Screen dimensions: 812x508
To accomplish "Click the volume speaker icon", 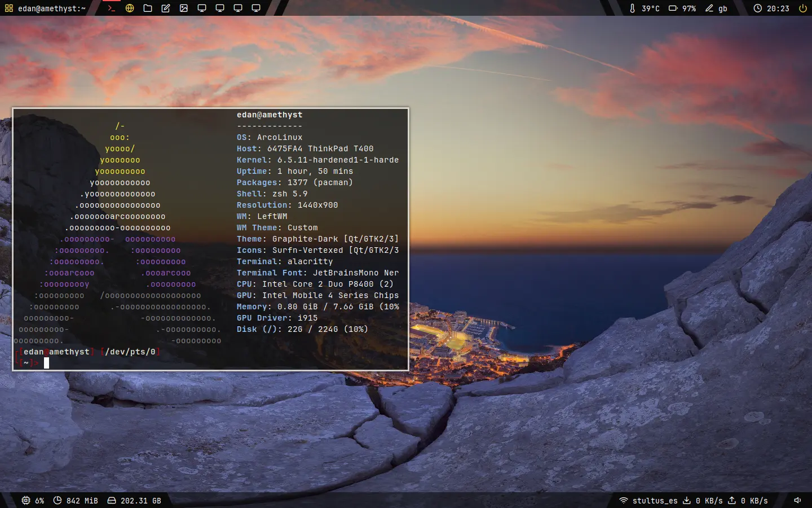I will [x=798, y=500].
